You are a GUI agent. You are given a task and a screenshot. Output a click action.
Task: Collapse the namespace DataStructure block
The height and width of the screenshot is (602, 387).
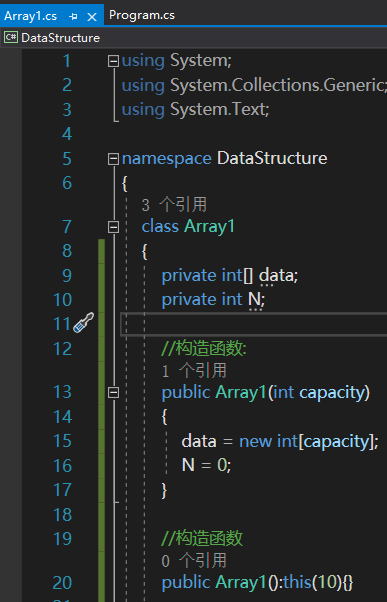113,159
